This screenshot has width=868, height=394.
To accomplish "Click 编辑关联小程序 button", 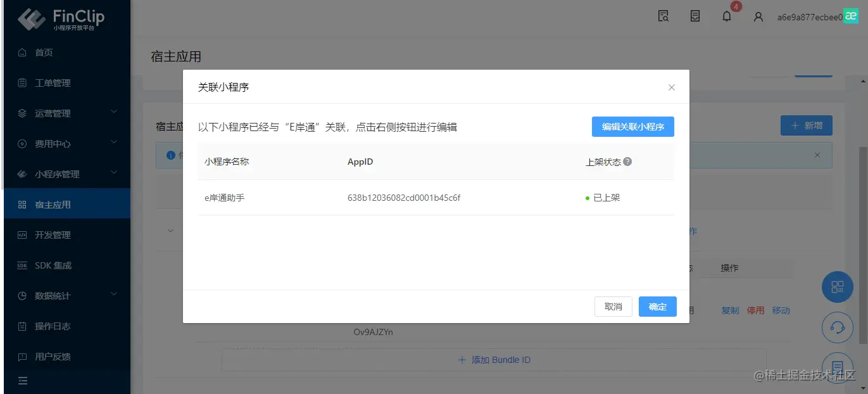I will (x=633, y=127).
